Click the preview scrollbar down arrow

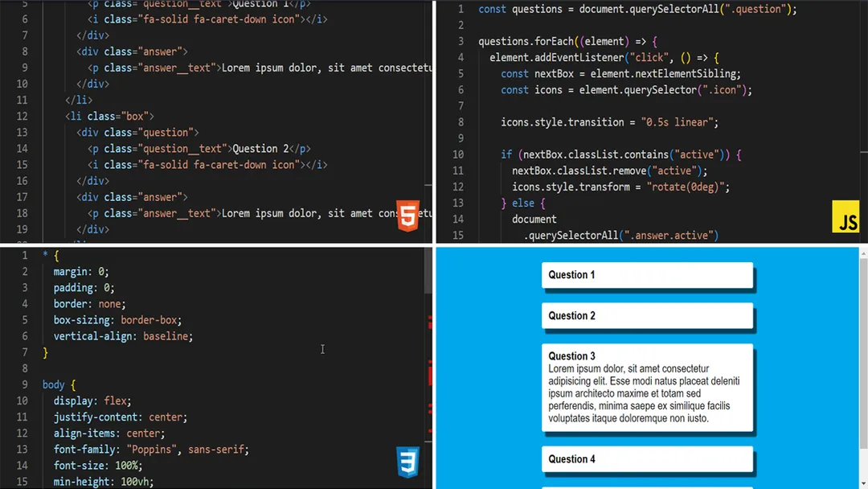862,481
